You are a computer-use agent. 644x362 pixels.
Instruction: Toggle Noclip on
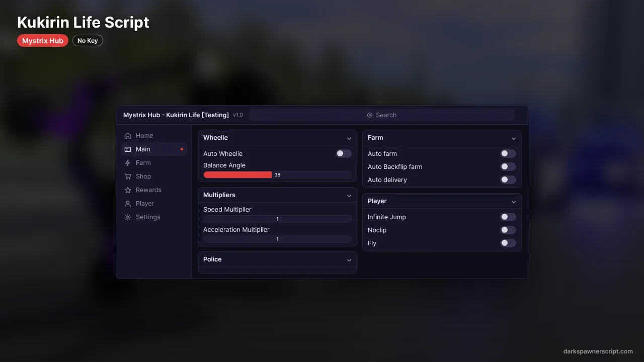(x=508, y=230)
